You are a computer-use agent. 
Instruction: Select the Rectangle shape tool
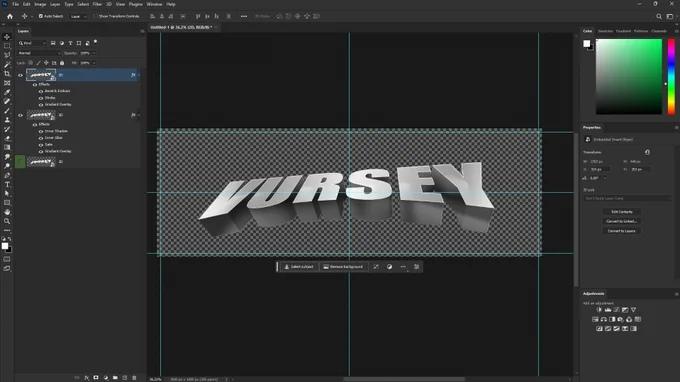[7, 203]
